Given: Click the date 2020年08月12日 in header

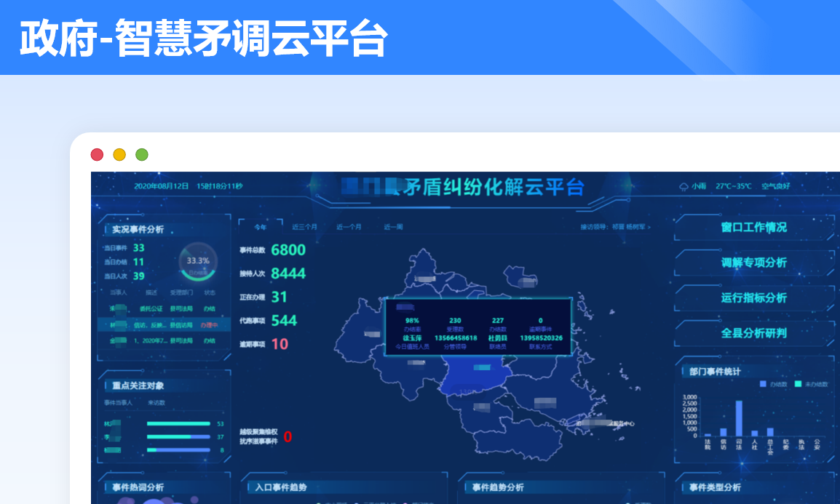Looking at the screenshot, I should [162, 186].
